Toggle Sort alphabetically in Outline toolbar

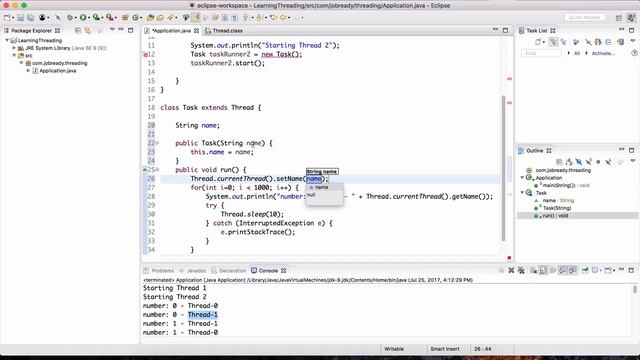coord(569,162)
